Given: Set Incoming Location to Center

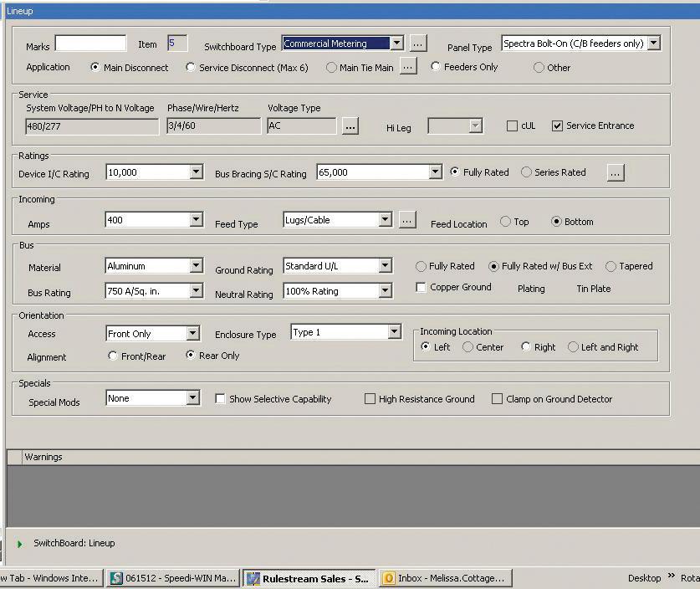Looking at the screenshot, I should pos(468,347).
